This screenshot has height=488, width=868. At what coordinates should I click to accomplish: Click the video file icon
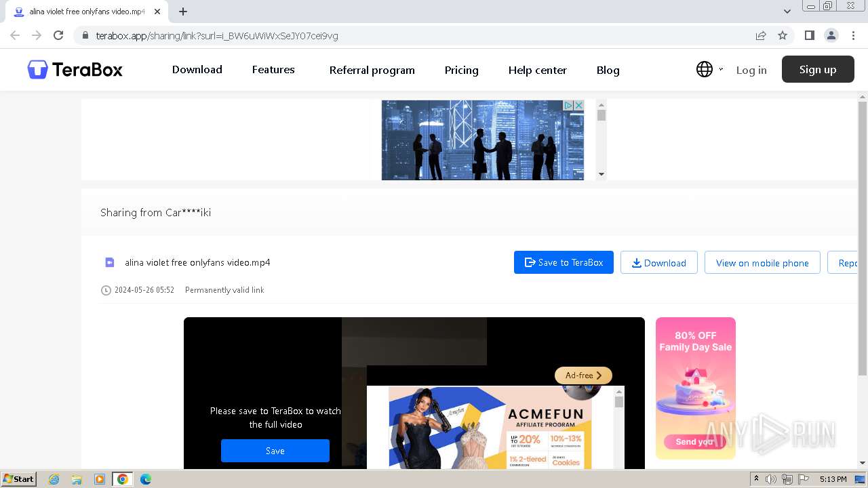click(x=109, y=262)
